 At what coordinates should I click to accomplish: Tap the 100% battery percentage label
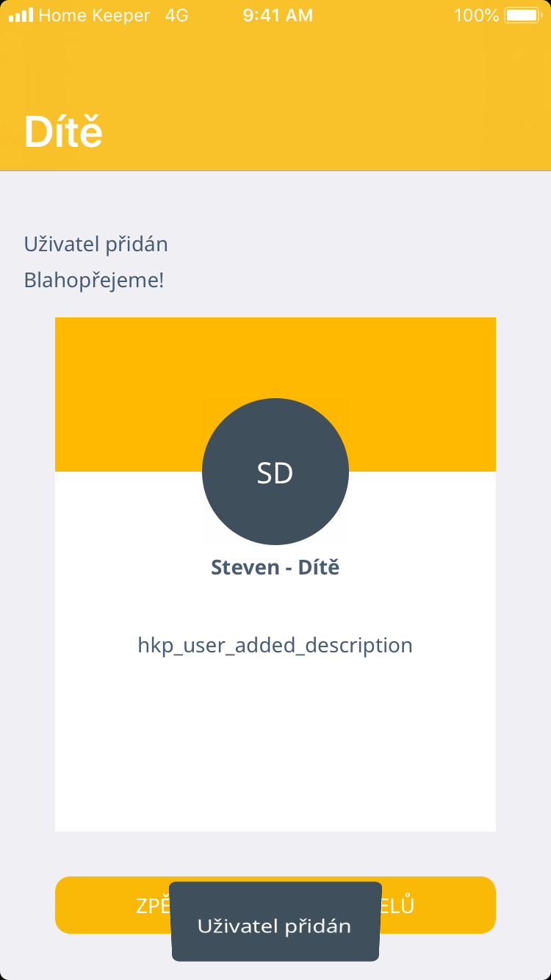click(x=476, y=15)
